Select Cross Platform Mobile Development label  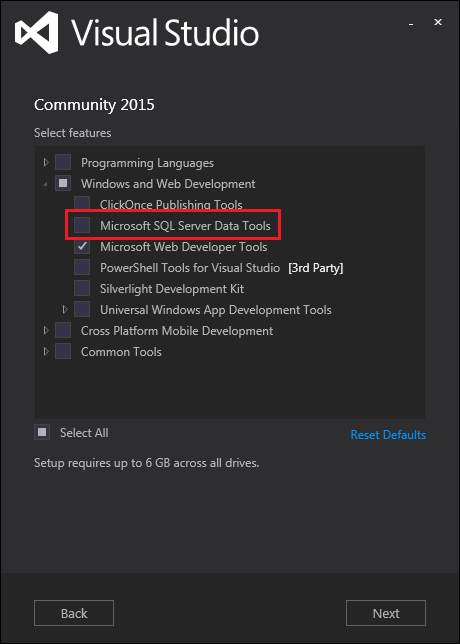pos(177,331)
